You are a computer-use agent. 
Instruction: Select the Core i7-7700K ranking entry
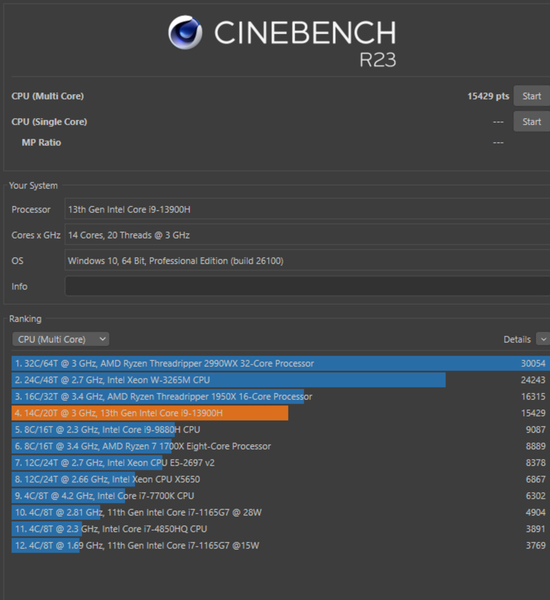pyautogui.click(x=281, y=496)
